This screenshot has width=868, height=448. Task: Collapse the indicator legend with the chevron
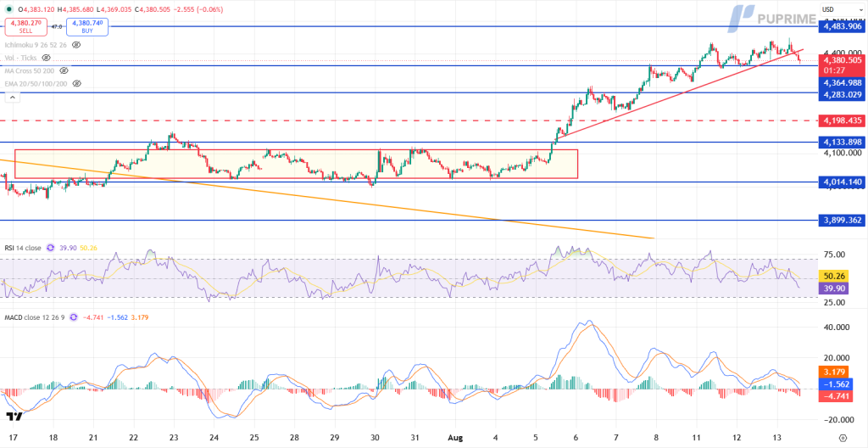[x=12, y=98]
